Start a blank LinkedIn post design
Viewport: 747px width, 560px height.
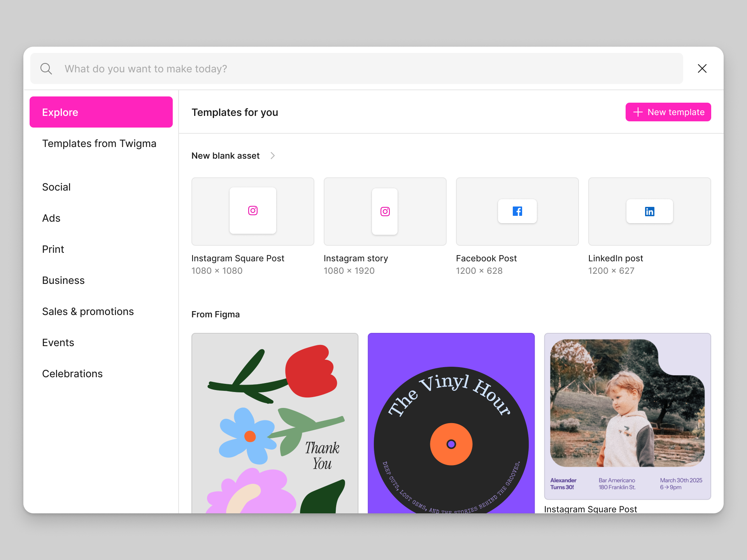[649, 211]
